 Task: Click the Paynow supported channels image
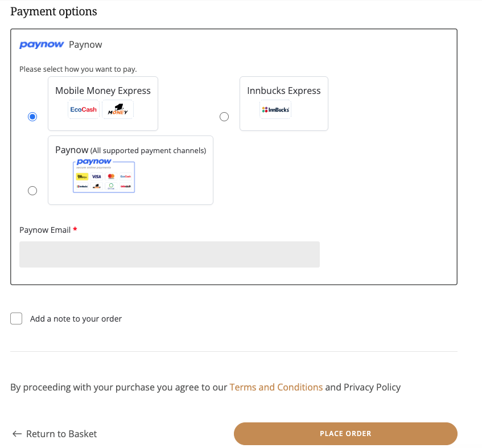104,177
